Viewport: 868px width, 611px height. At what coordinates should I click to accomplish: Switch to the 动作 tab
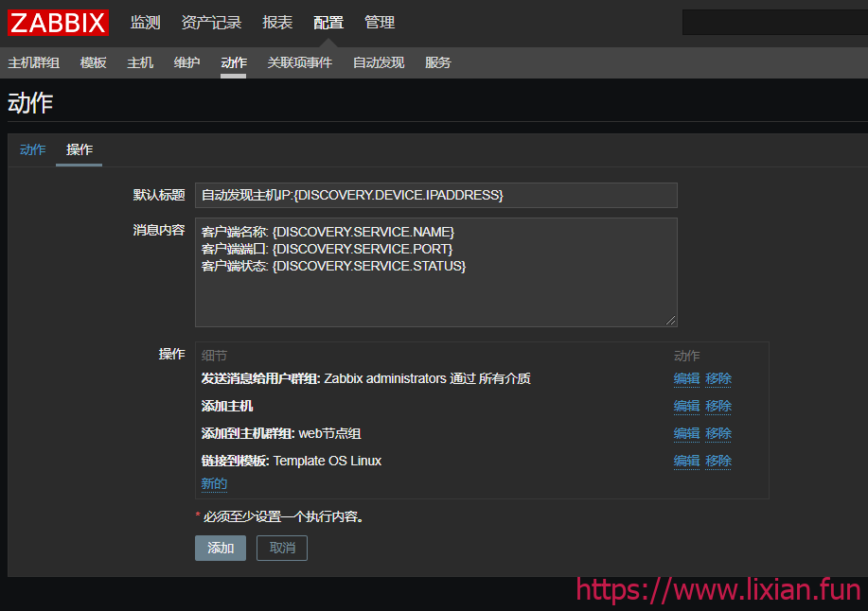[32, 149]
